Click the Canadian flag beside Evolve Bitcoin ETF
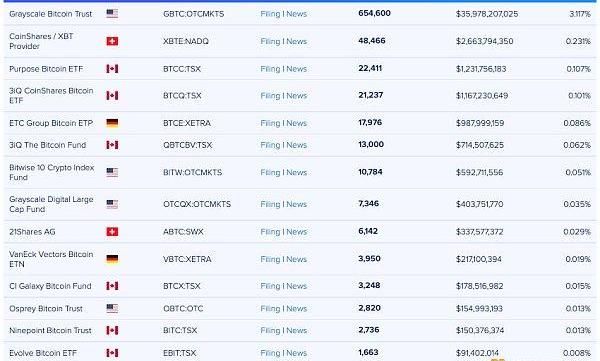This screenshot has width=600, height=361. pos(112,353)
